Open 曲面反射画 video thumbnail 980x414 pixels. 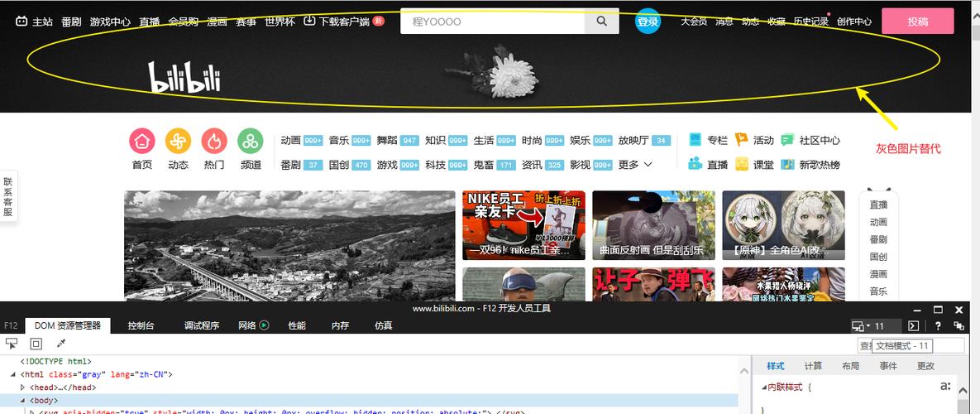click(x=654, y=225)
